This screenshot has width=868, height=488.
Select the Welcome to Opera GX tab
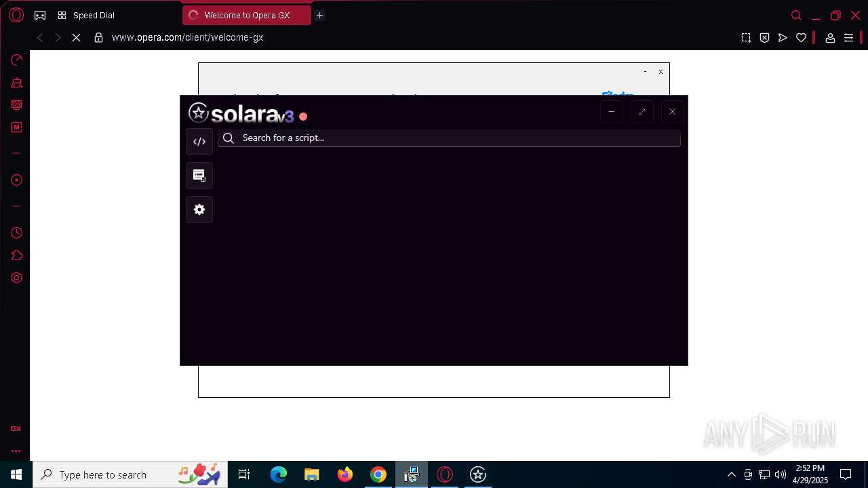(x=246, y=15)
